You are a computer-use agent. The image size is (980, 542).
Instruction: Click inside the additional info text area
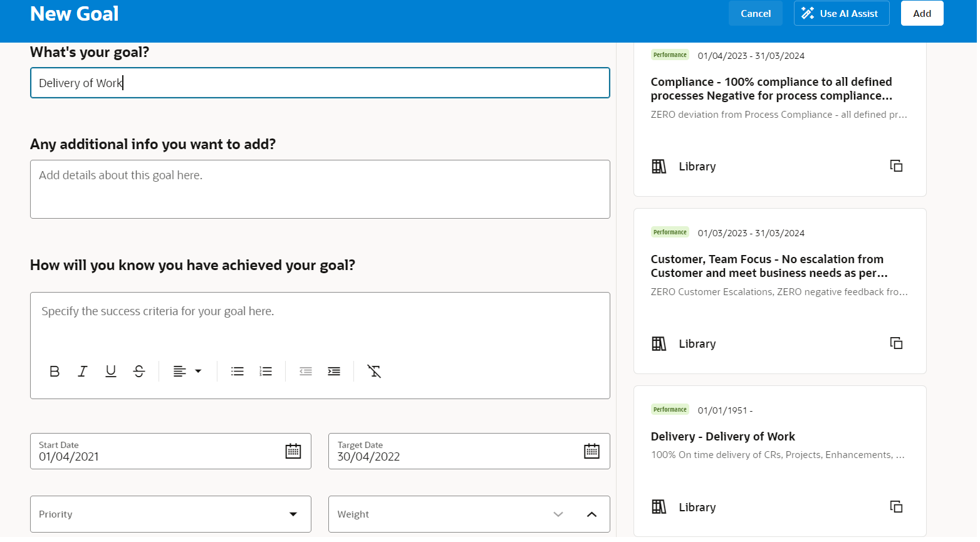click(x=320, y=188)
